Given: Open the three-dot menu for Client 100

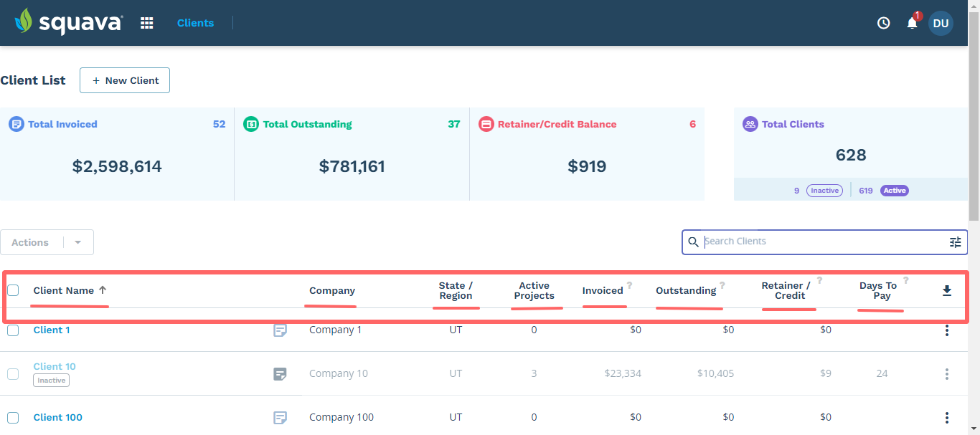Looking at the screenshot, I should [x=947, y=417].
